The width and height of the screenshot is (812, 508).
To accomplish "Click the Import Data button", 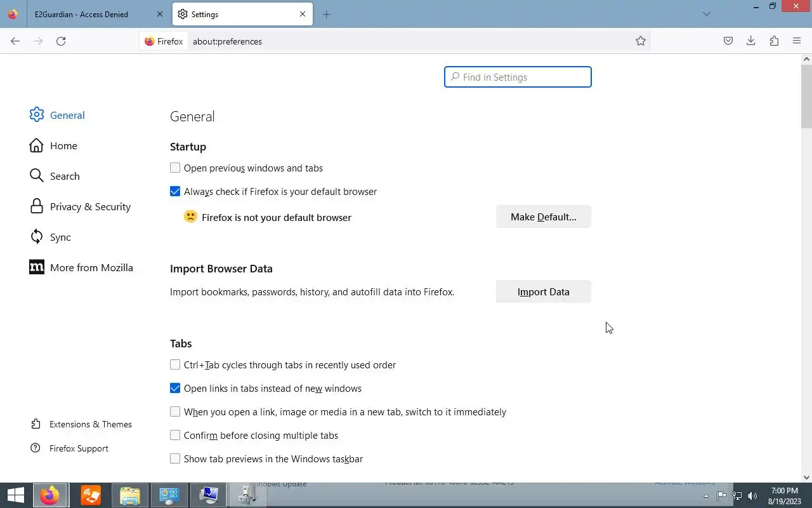I will pos(544,291).
